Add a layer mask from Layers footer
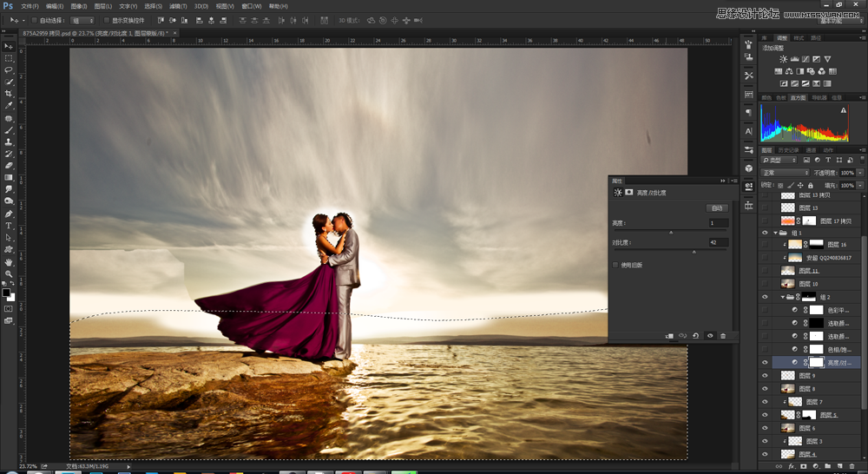868x474 pixels. (803, 467)
